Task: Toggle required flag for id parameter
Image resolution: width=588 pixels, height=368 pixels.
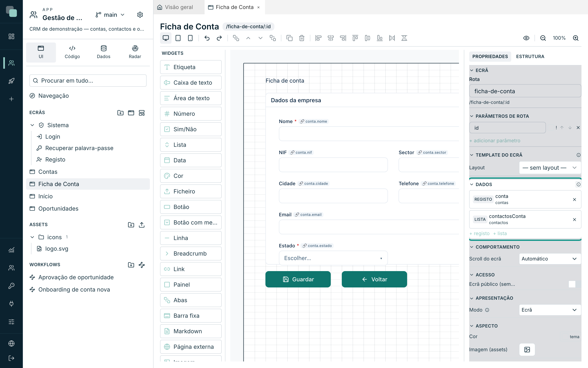Action: point(551,128)
